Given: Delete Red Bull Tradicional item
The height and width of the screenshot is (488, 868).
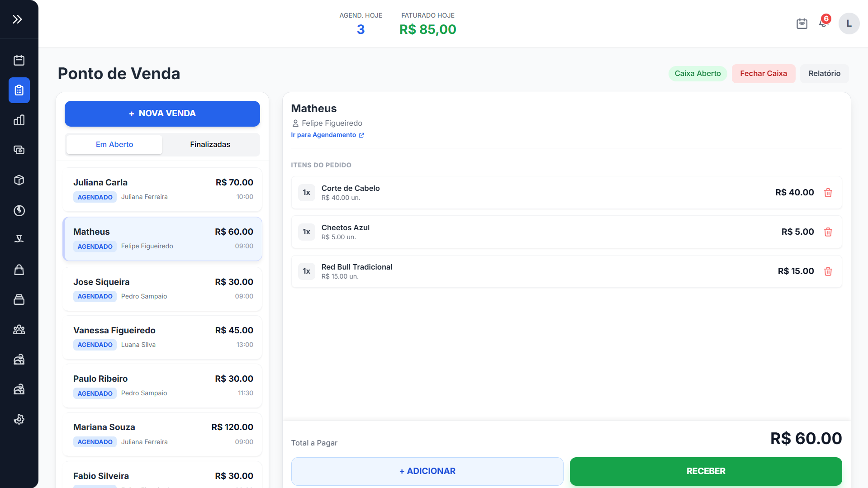Looking at the screenshot, I should pyautogui.click(x=828, y=271).
